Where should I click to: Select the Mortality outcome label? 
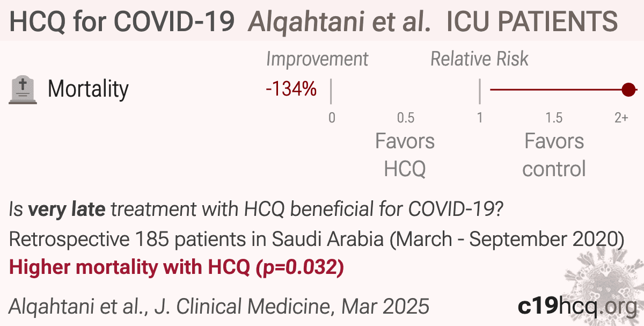click(x=88, y=89)
